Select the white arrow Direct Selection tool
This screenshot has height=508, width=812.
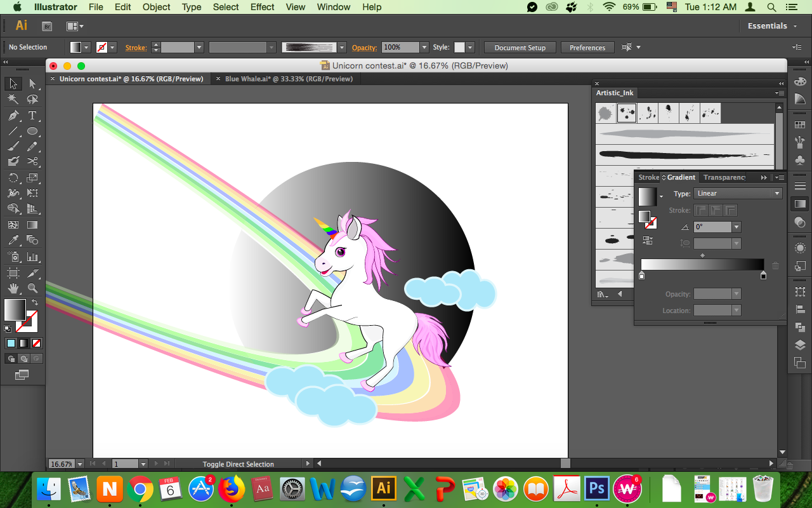click(32, 84)
